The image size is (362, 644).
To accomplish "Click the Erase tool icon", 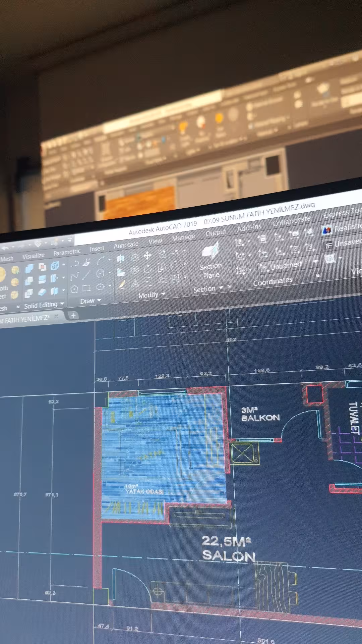I will pos(122,285).
